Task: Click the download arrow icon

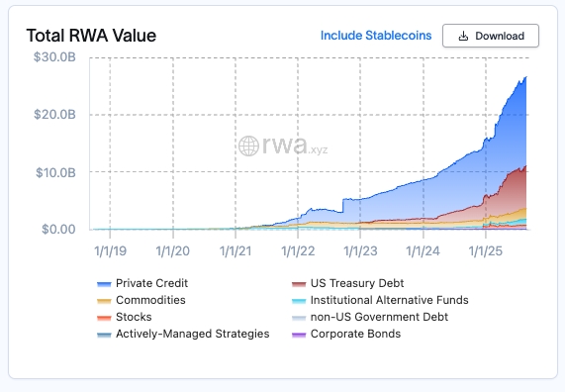Action: tap(463, 36)
